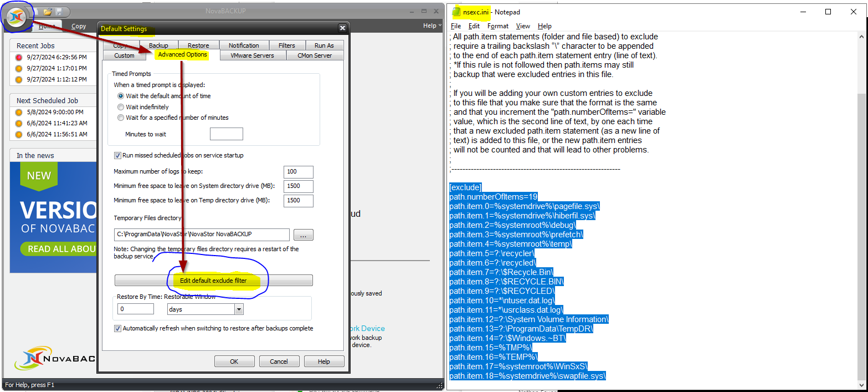Switch to the Backup tab
The image size is (868, 392).
[x=158, y=45]
